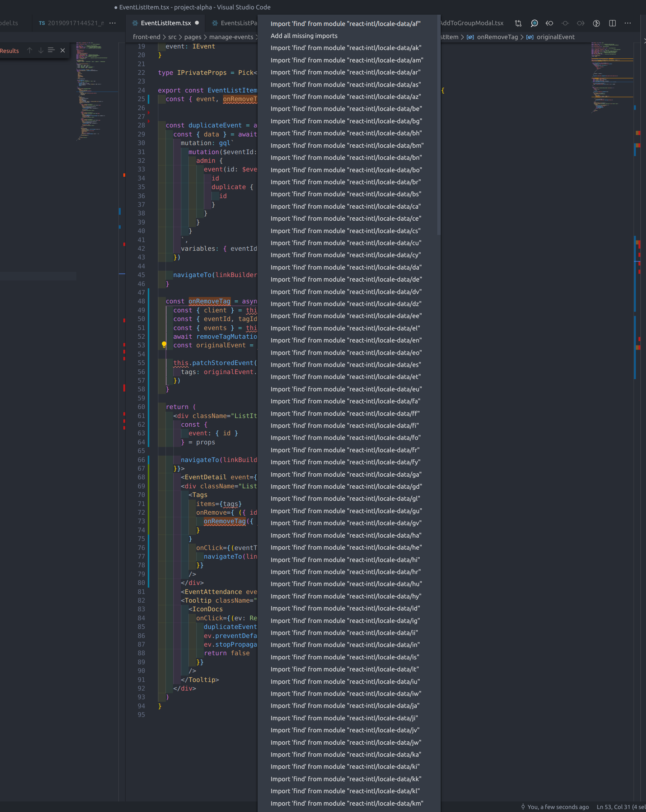646x812 pixels.
Task: Click the navigate back arrow icon
Action: point(550,23)
